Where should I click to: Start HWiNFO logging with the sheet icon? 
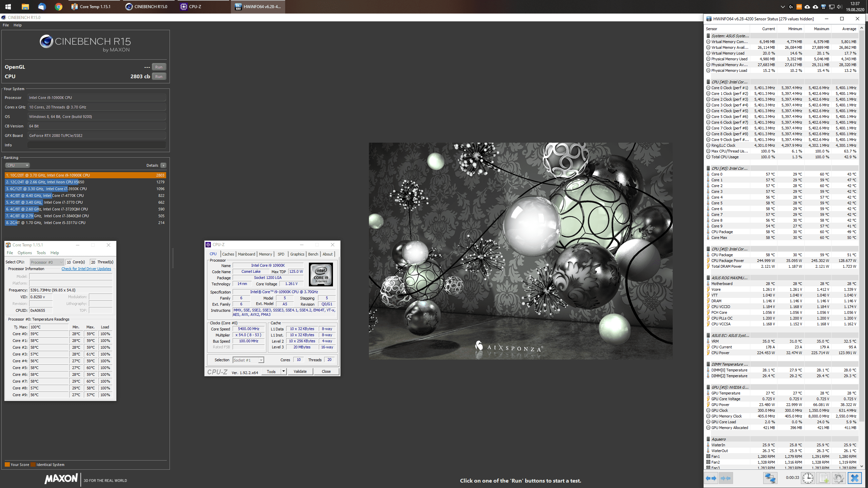click(823, 478)
